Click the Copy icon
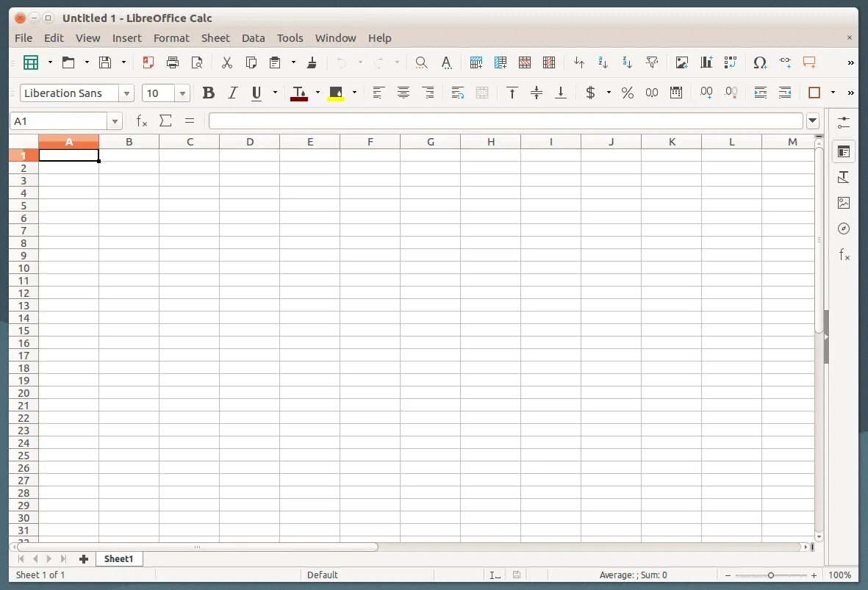Image resolution: width=868 pixels, height=590 pixels. (x=251, y=62)
